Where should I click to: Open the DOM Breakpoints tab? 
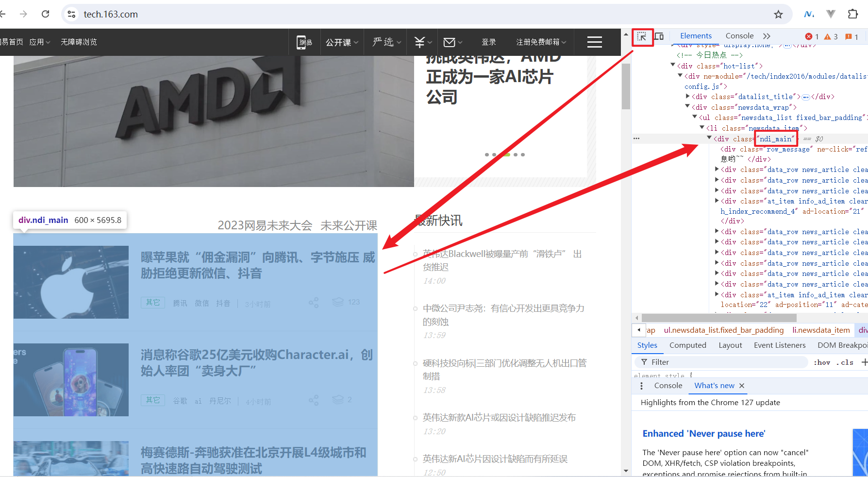pos(842,345)
